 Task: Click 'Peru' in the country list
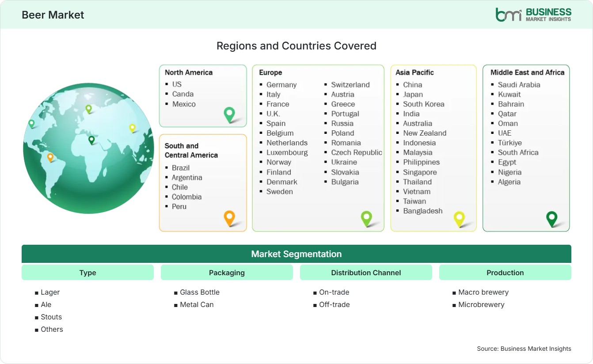point(179,206)
